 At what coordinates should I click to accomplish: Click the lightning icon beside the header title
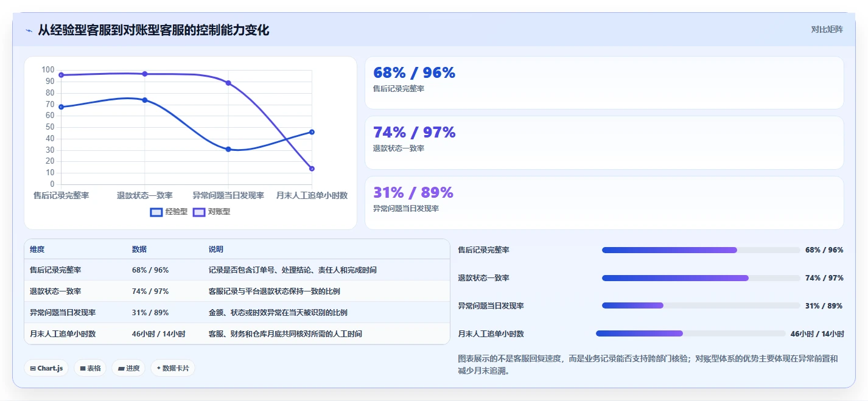coord(29,30)
